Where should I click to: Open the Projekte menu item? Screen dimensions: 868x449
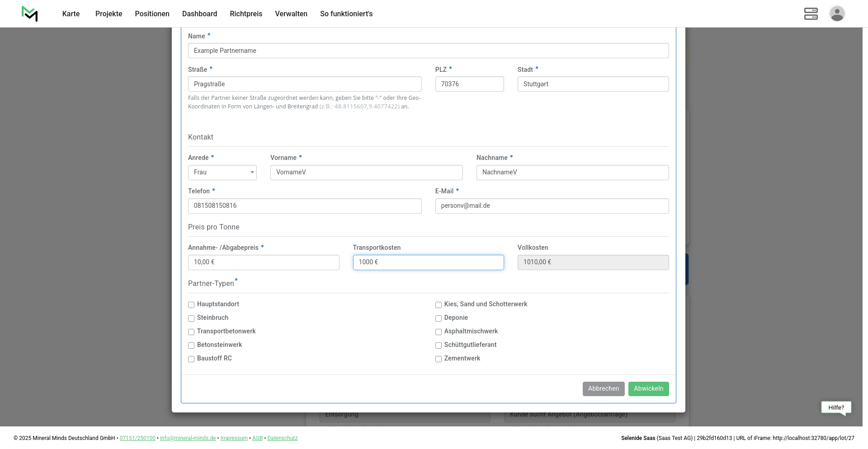coord(108,14)
